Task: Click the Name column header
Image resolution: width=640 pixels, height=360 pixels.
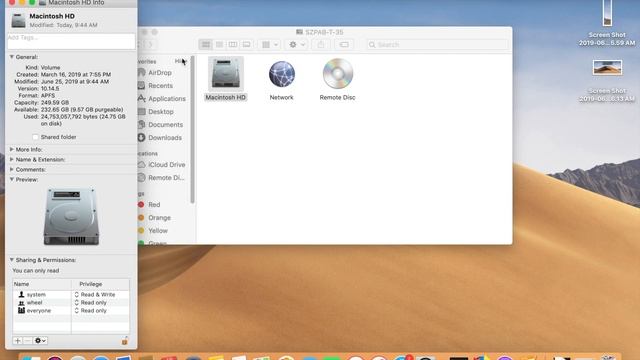Action: coord(42,284)
